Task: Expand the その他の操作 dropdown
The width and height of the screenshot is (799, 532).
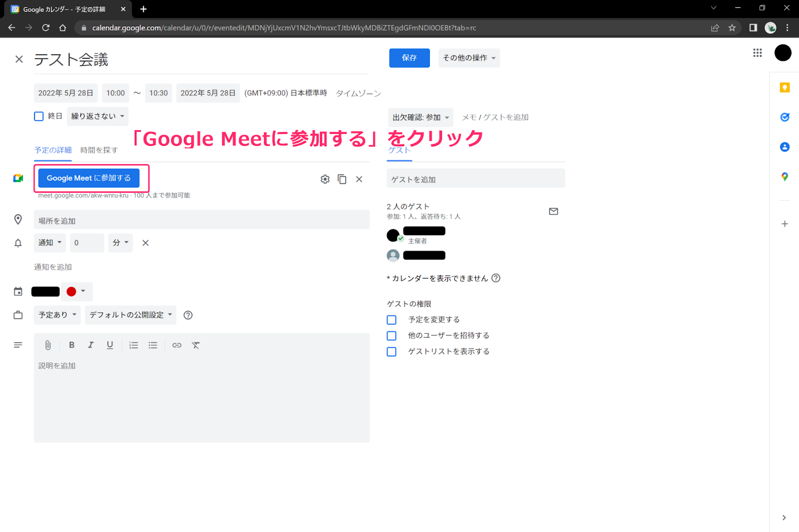Action: tap(469, 58)
